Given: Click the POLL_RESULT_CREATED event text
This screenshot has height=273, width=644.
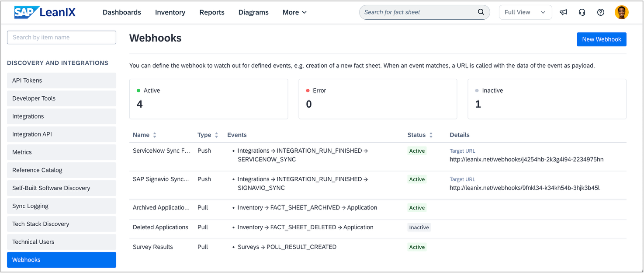Looking at the screenshot, I should point(301,247).
